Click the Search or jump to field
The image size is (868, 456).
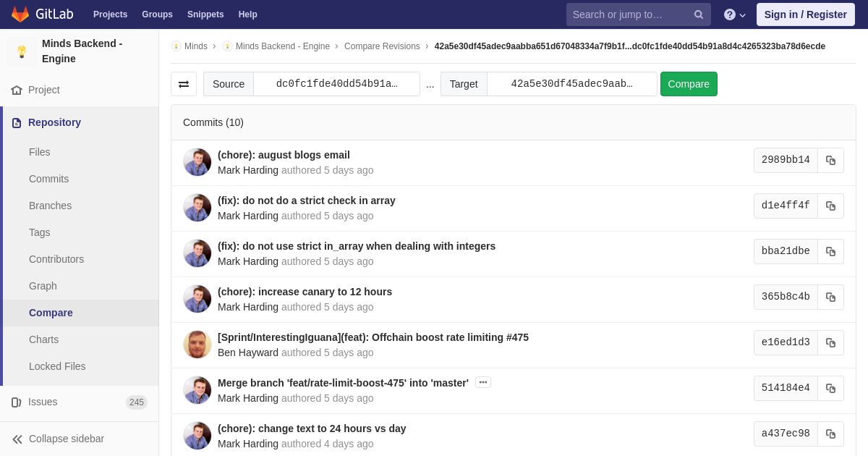pos(628,14)
